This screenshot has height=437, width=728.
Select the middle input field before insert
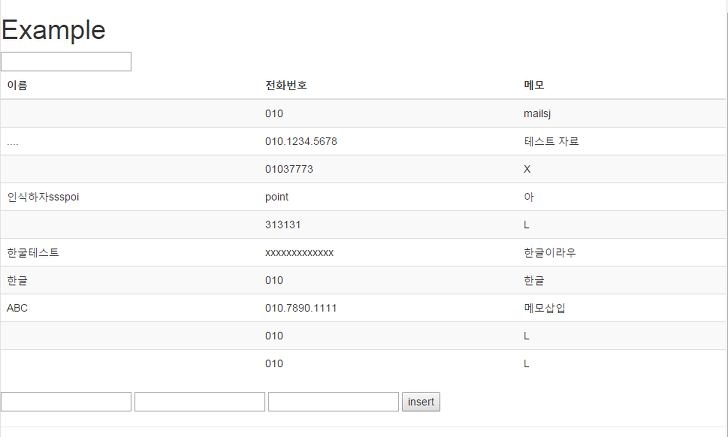click(x=200, y=402)
